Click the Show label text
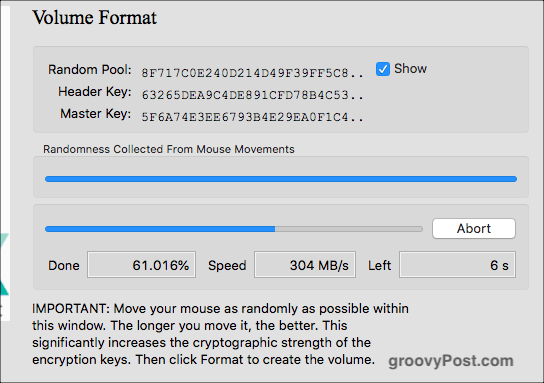Image resolution: width=544 pixels, height=383 pixels. coord(410,69)
